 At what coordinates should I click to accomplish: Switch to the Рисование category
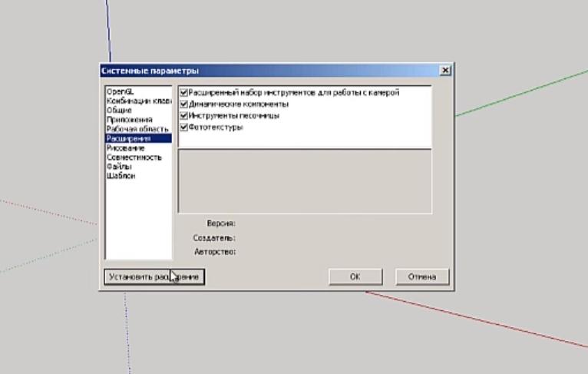[125, 147]
